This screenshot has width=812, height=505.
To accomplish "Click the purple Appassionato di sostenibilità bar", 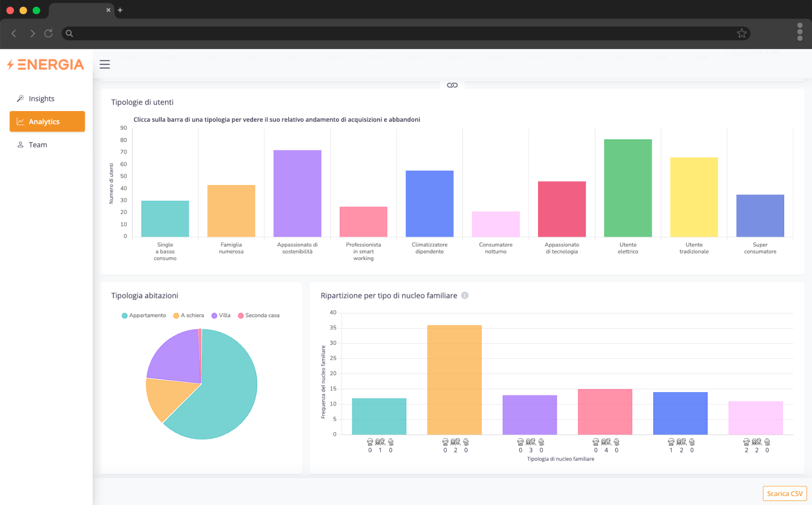I will (x=297, y=193).
